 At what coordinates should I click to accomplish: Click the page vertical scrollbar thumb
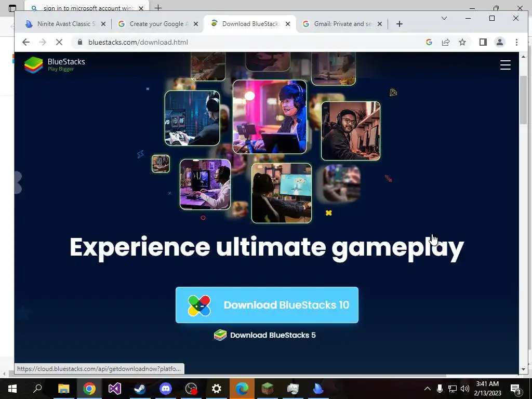click(x=523, y=100)
